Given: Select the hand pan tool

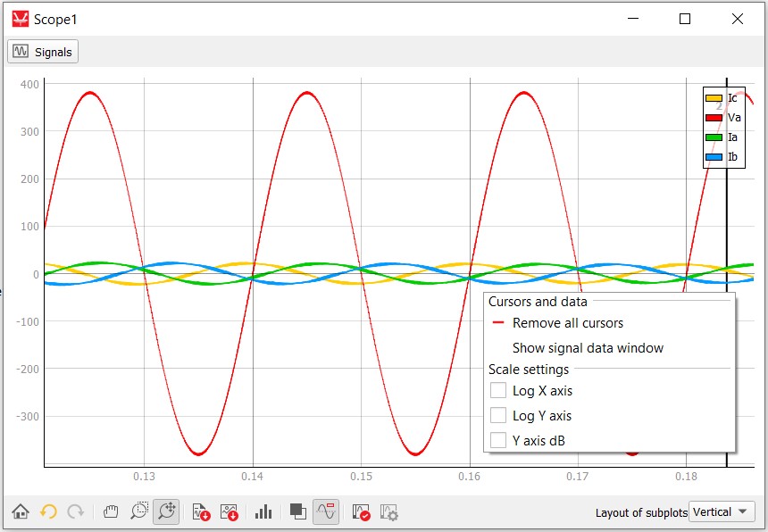Looking at the screenshot, I should 112,512.
